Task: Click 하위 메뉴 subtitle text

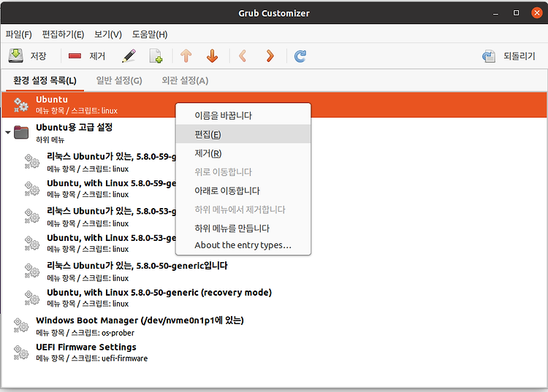Action: click(50, 139)
